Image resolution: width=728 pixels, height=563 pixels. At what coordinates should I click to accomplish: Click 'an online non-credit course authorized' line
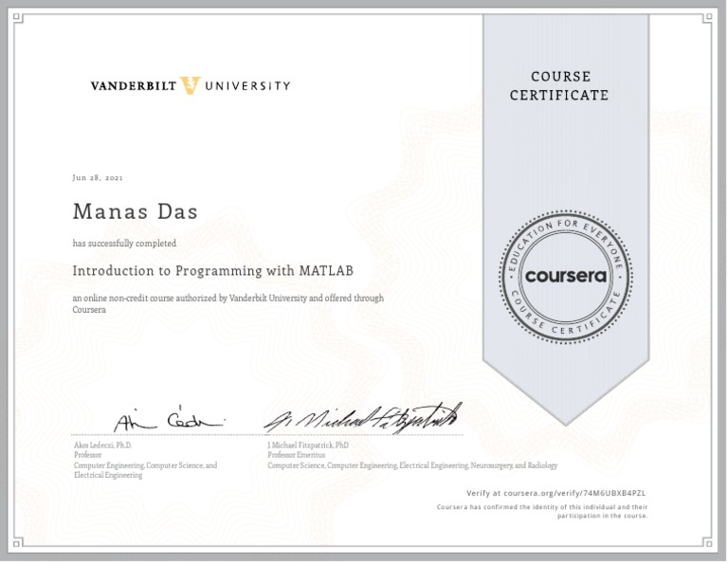click(227, 299)
